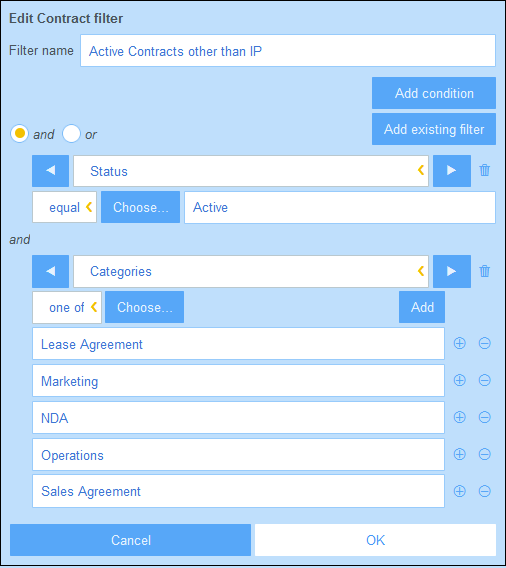Open the 'one of' operator dropdown
This screenshot has width=506, height=568.
[x=67, y=307]
